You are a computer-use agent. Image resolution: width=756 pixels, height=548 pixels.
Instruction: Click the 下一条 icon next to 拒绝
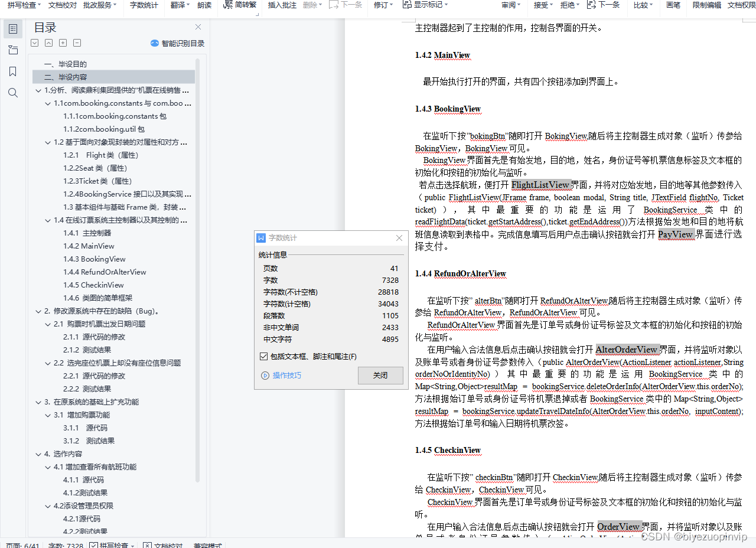coord(591,5)
